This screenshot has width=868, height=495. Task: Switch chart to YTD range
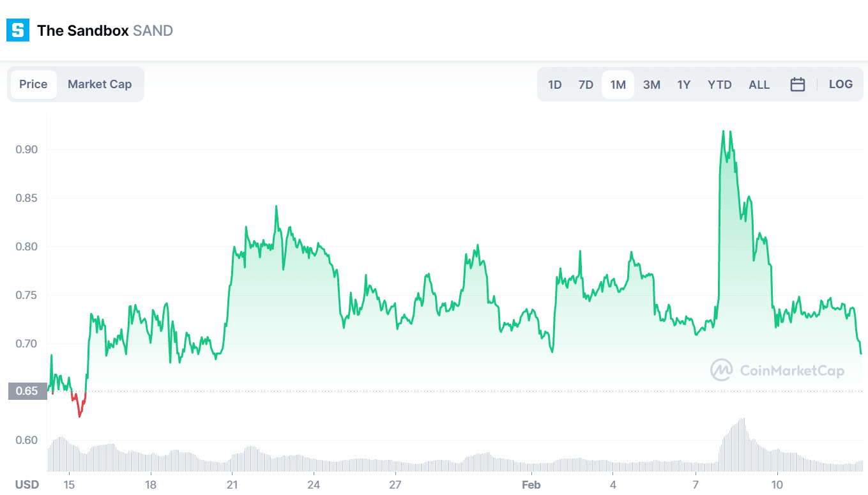pyautogui.click(x=720, y=84)
